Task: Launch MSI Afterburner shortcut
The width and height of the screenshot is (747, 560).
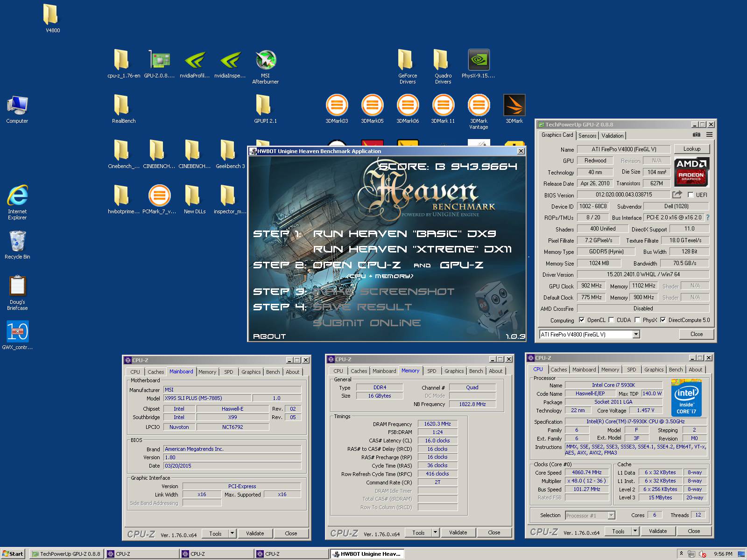Action: click(266, 67)
